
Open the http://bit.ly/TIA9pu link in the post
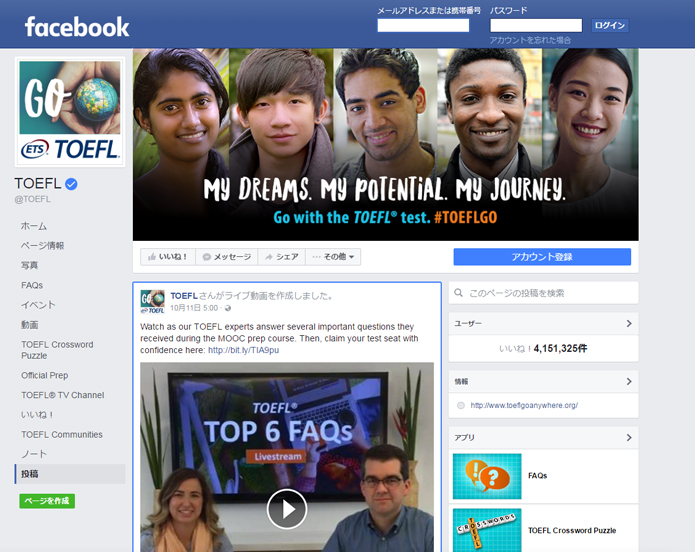point(243,350)
